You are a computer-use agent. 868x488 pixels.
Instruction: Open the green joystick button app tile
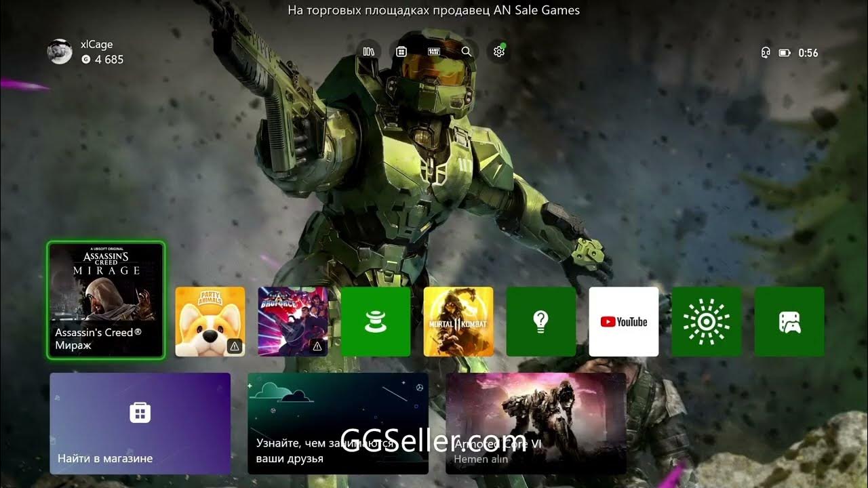click(x=376, y=322)
